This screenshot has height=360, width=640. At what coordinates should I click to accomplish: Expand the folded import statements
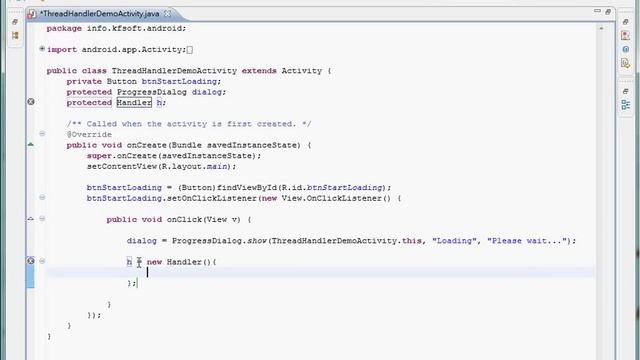42,49
